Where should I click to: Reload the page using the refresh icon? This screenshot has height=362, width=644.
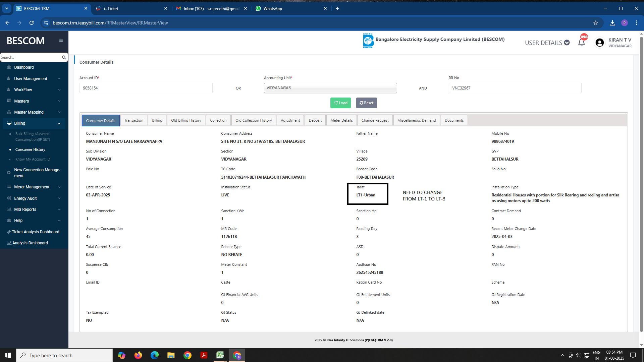click(32, 23)
